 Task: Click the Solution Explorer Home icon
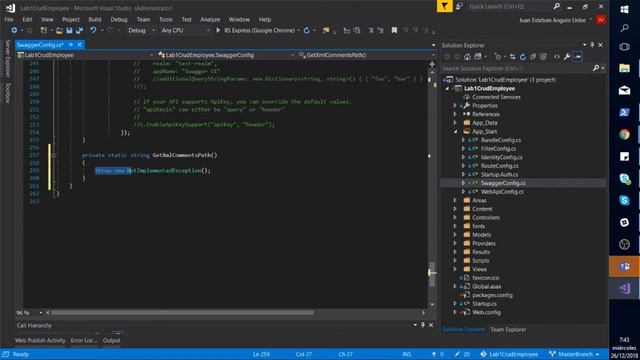(467, 57)
